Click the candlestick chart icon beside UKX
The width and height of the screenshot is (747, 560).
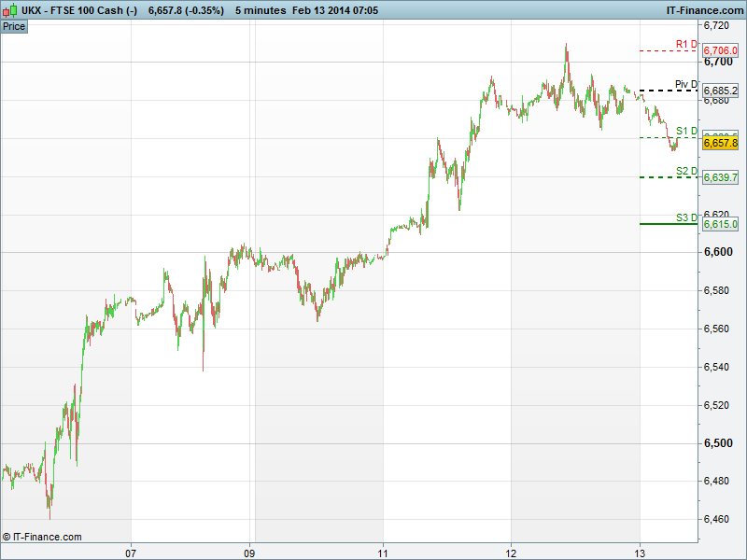coord(10,10)
